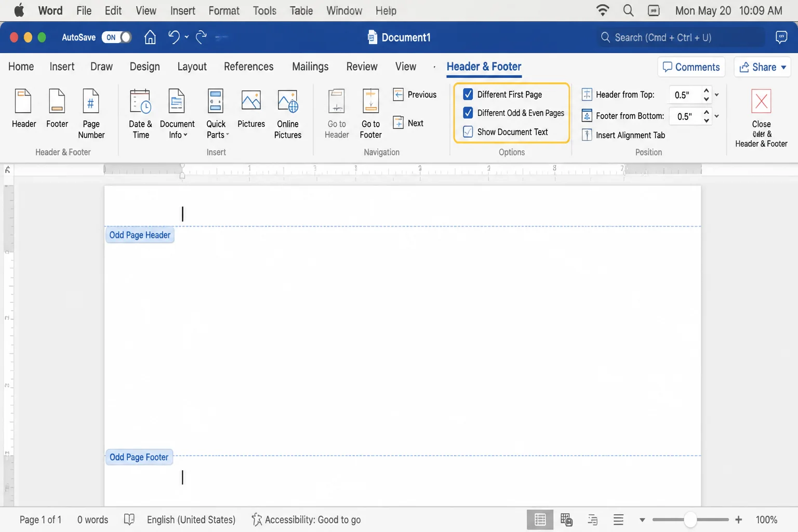Click Insert Alignment Tab
The height and width of the screenshot is (532, 798).
[x=623, y=135]
